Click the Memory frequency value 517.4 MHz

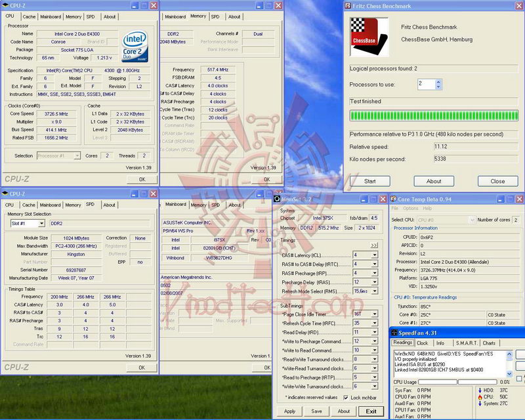coord(218,70)
